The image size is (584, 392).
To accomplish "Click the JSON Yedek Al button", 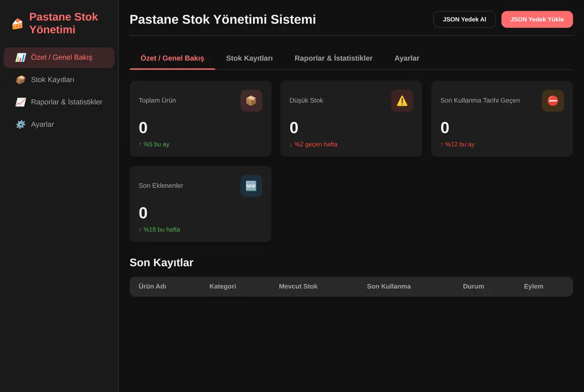I will [x=464, y=19].
